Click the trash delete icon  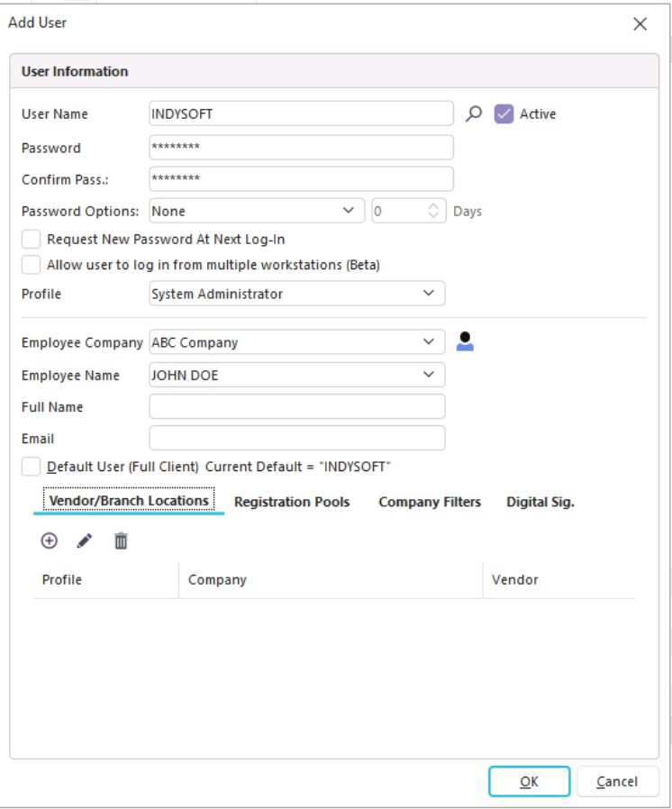(121, 541)
